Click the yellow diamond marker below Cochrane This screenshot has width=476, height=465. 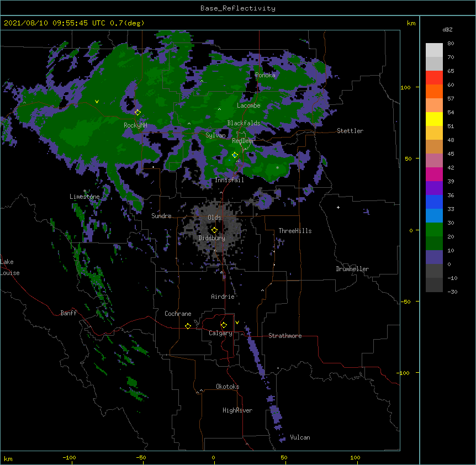click(x=188, y=326)
